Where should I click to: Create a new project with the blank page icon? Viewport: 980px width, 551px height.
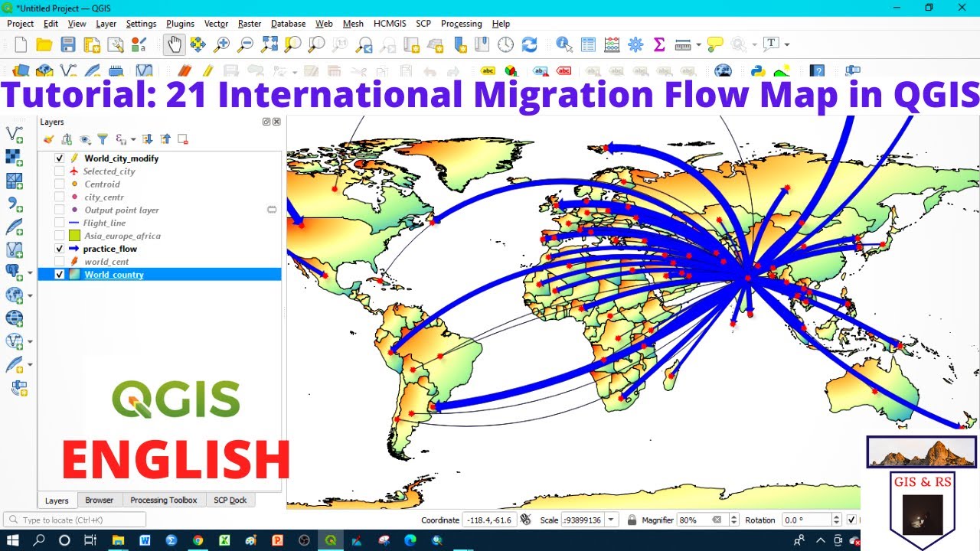(21, 44)
